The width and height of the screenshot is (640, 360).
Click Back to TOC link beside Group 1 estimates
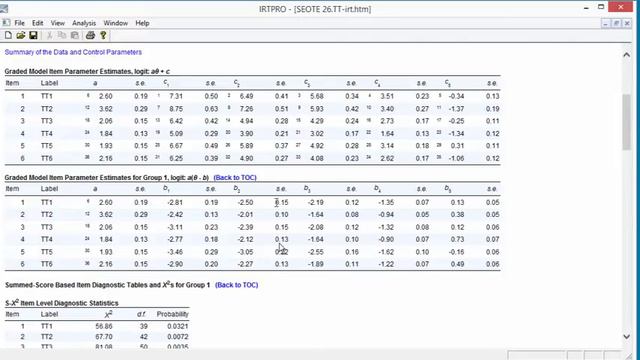[x=235, y=178]
